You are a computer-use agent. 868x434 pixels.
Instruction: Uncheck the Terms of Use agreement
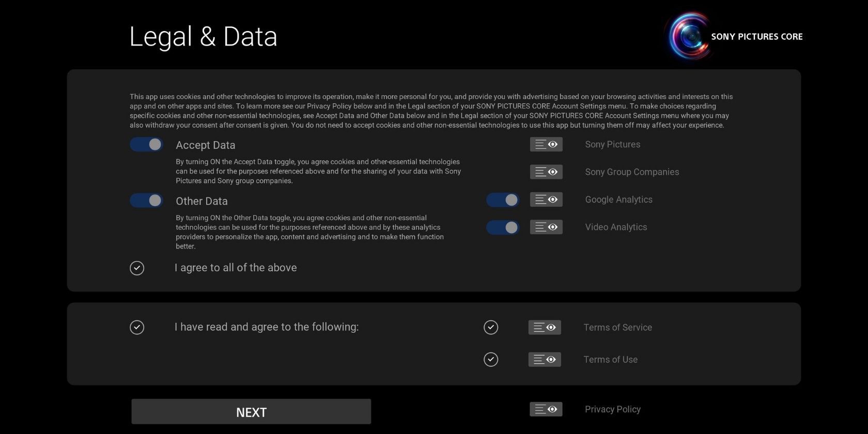click(491, 360)
